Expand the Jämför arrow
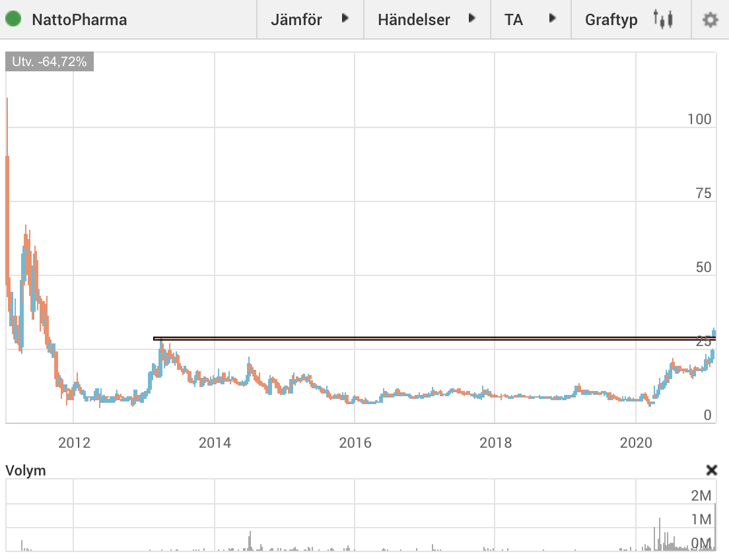The height and width of the screenshot is (560, 729). pyautogui.click(x=345, y=18)
